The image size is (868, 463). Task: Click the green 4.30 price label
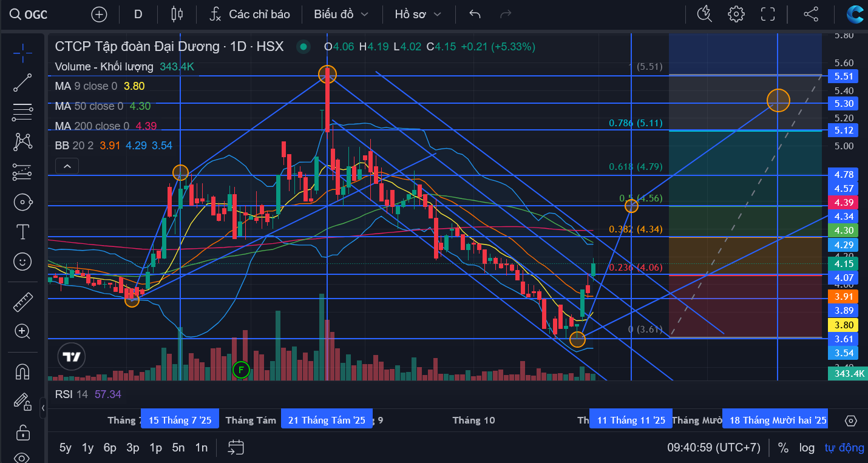844,231
